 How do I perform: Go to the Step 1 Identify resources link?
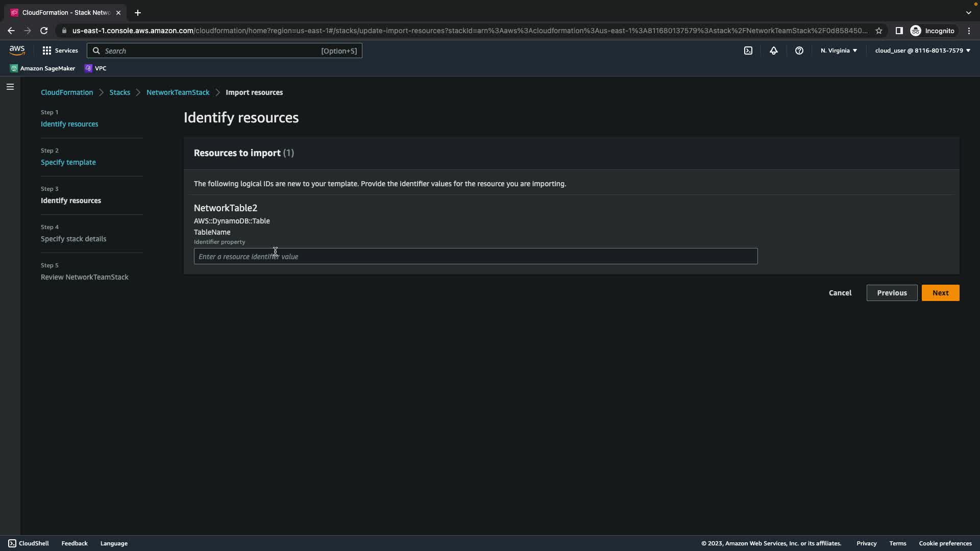(x=69, y=124)
